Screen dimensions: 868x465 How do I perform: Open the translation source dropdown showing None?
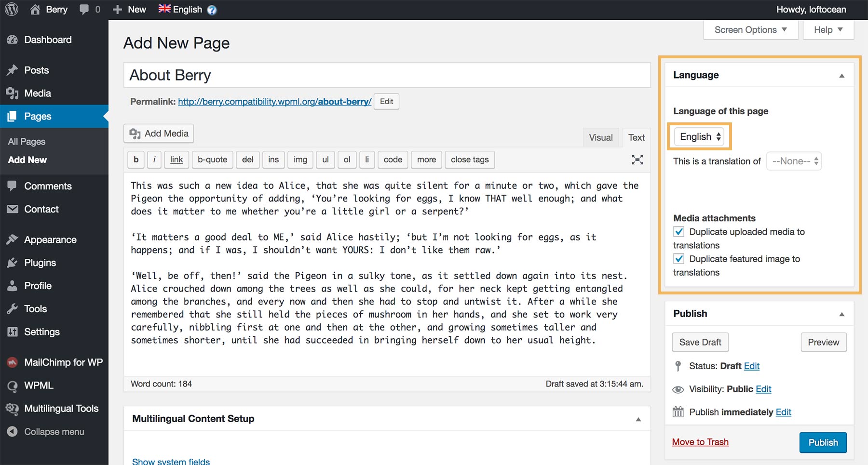(793, 161)
